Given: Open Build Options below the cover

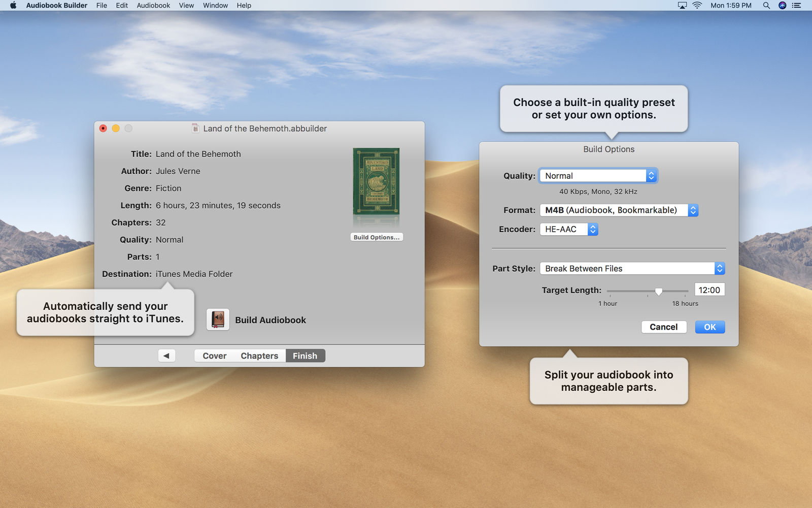Looking at the screenshot, I should coord(377,237).
